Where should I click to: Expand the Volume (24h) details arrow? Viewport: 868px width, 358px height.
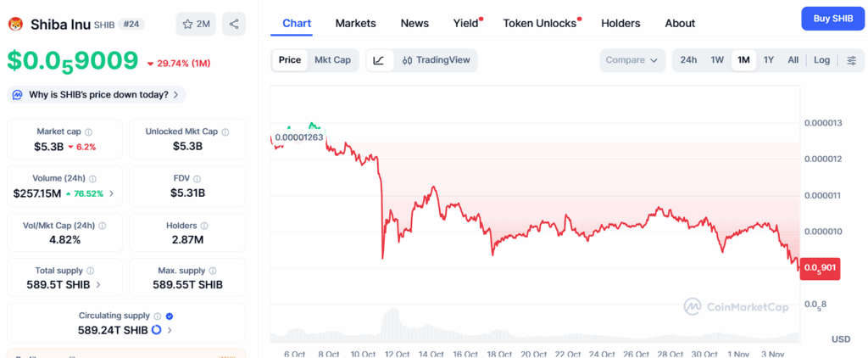111,193
